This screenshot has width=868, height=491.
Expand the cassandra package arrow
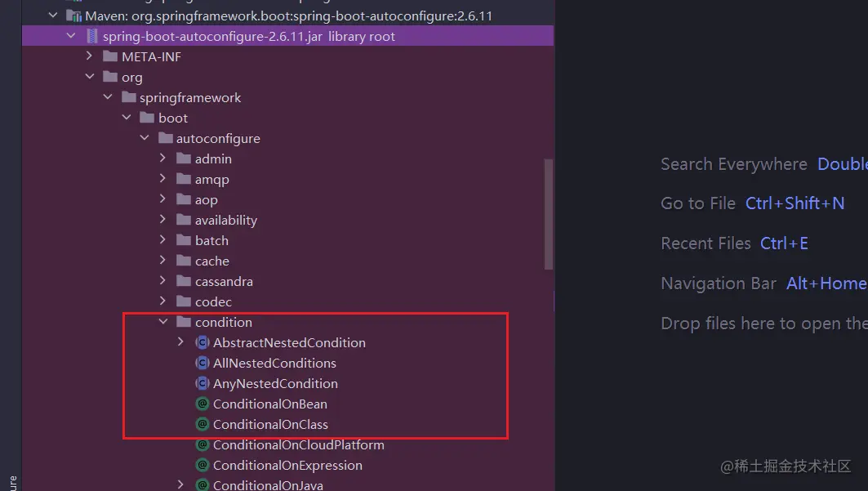[x=162, y=281]
